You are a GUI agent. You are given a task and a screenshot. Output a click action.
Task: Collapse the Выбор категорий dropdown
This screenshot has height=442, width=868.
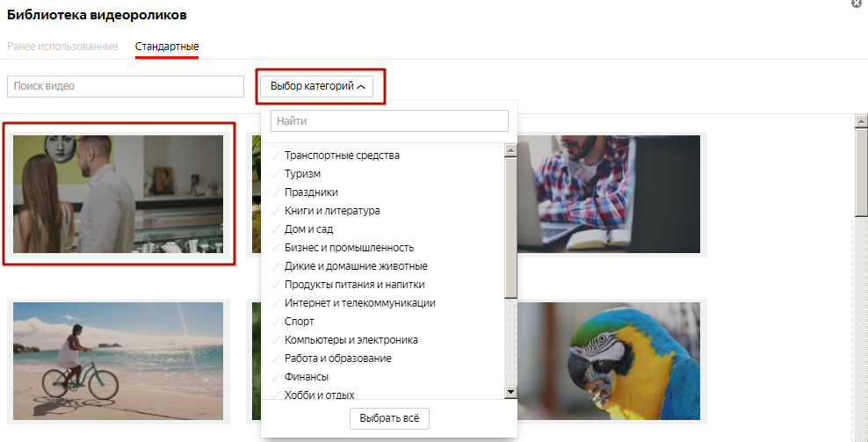tap(316, 86)
